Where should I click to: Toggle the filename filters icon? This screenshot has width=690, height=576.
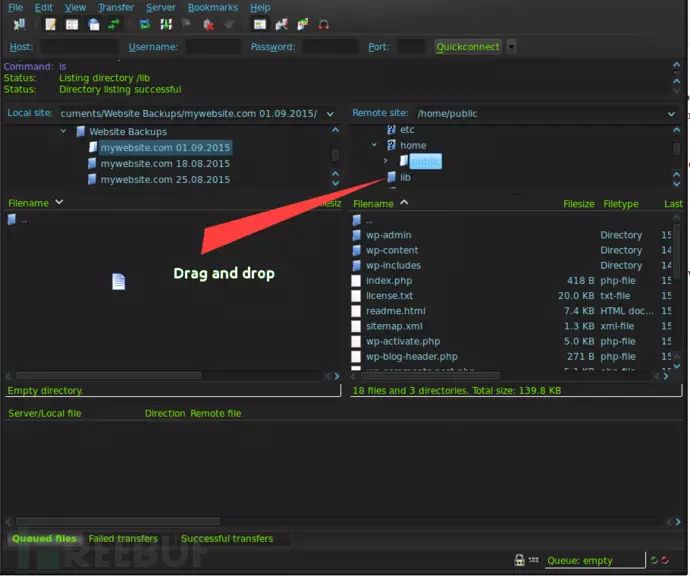pos(260,25)
